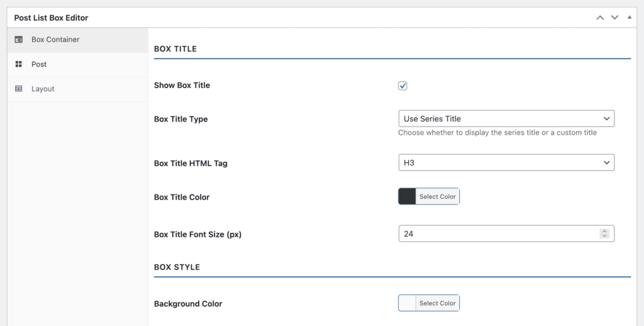Viewport: 644px width, 326px height.
Task: Decrease font size with the stepper down arrow
Action: [x=604, y=236]
